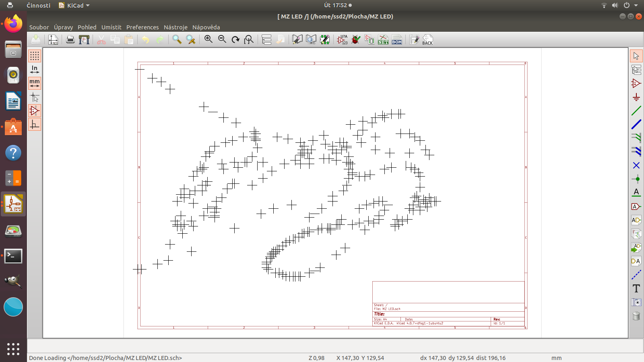The height and width of the screenshot is (362, 644).
Task: Launch the Footprint Editor
Action: coord(325,39)
